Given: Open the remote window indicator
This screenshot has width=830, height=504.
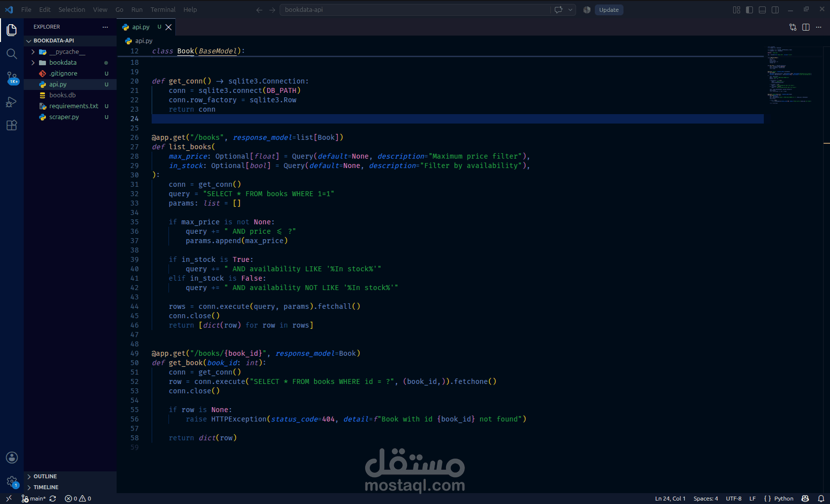Looking at the screenshot, I should pyautogui.click(x=9, y=499).
